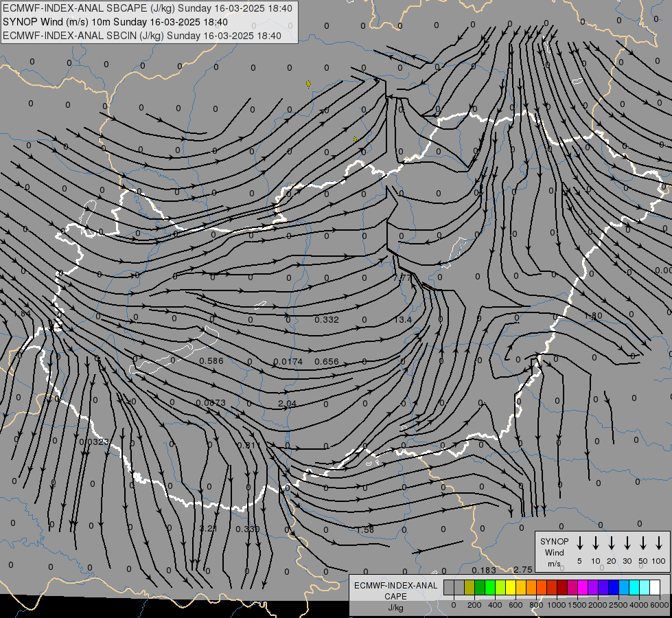Click the 200 tick label on CAPE scale
This screenshot has width=672, height=618.
(474, 605)
